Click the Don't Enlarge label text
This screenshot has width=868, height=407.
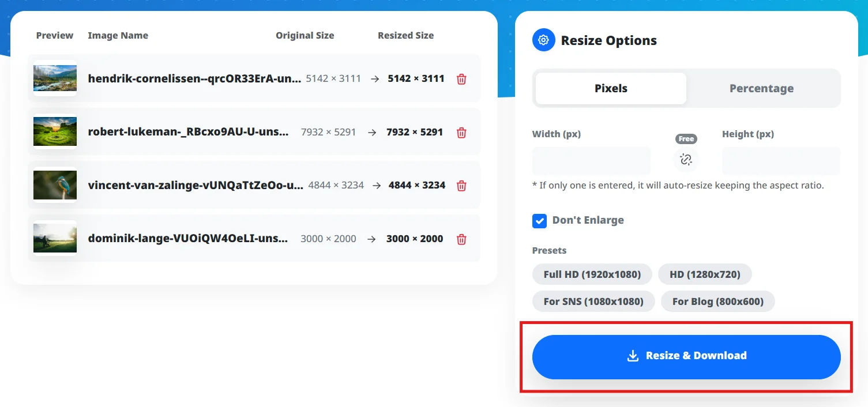[588, 220]
